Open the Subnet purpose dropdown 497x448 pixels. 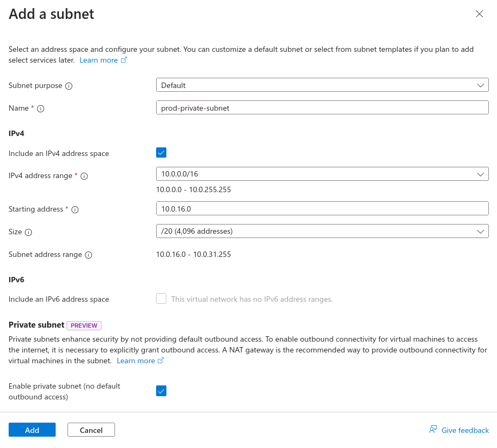[x=322, y=85]
